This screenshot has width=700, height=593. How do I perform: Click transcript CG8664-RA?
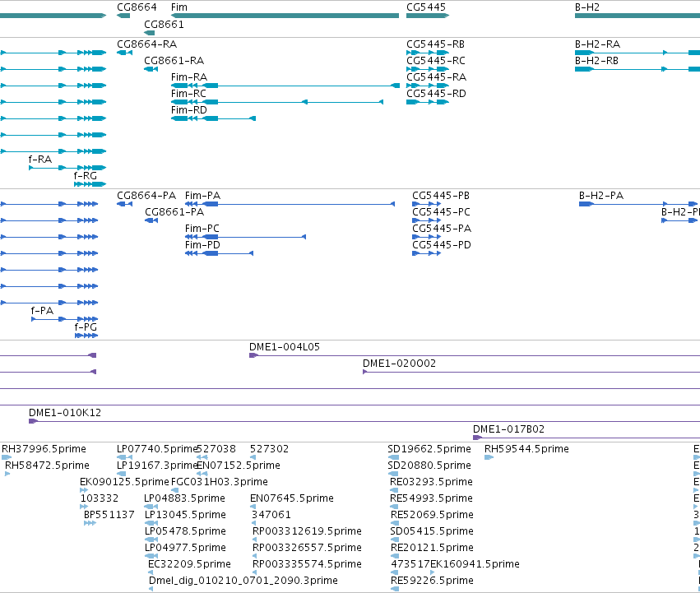[147, 44]
